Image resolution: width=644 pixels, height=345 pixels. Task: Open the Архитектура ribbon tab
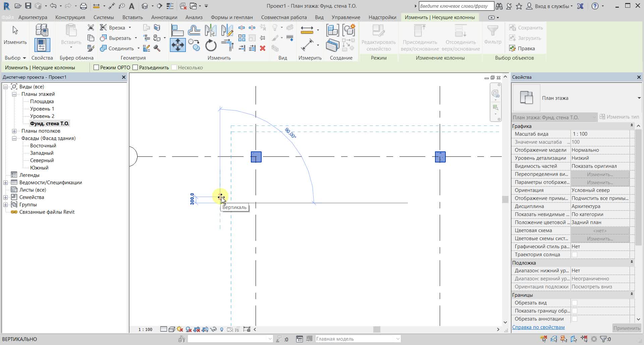(x=33, y=17)
